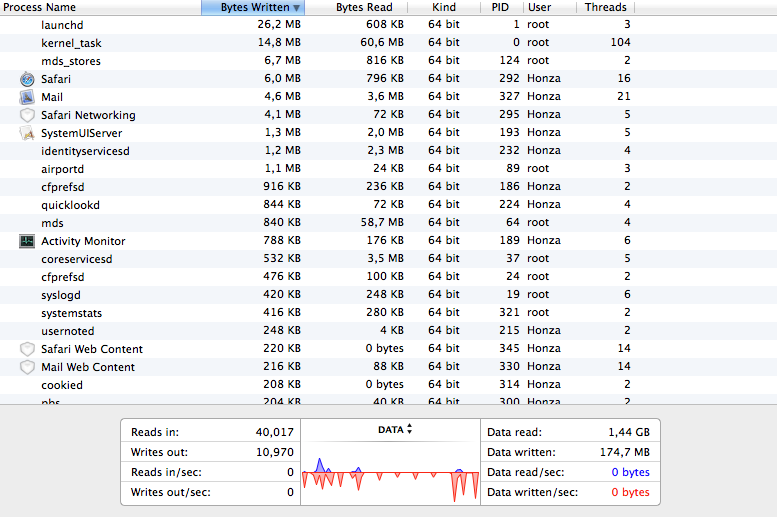Click the Data written value 174,7 MB
The width and height of the screenshot is (777, 517).
[x=624, y=452]
